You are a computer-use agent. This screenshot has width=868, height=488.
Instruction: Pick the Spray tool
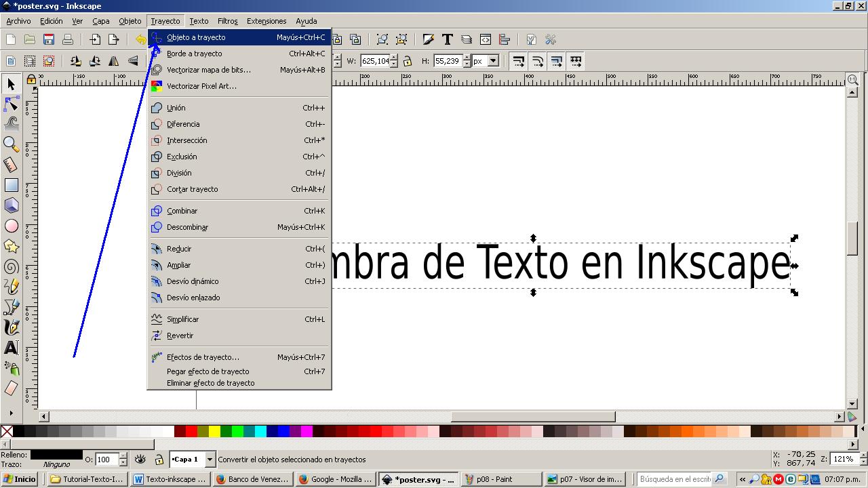pyautogui.click(x=11, y=368)
